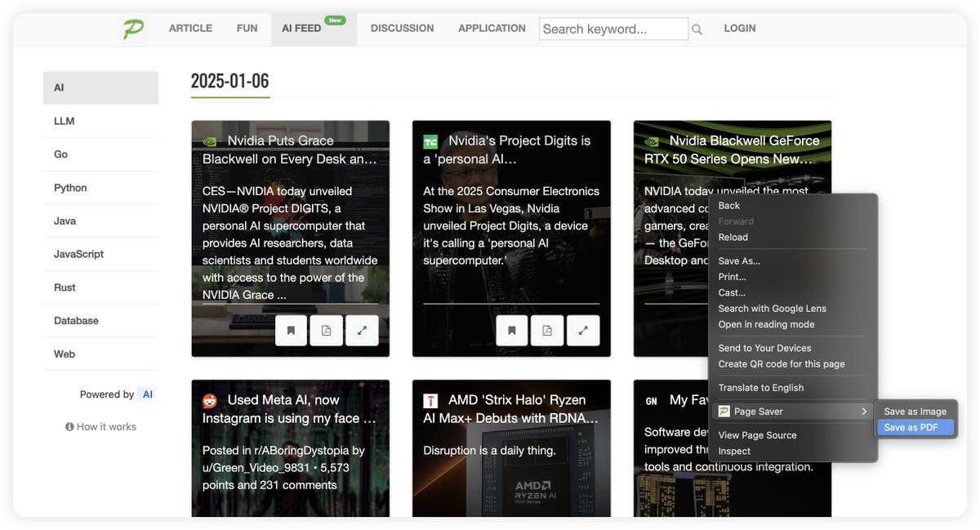The width and height of the screenshot is (980, 530).
Task: Expand the Nvidia's Project Digits card
Action: coord(583,331)
